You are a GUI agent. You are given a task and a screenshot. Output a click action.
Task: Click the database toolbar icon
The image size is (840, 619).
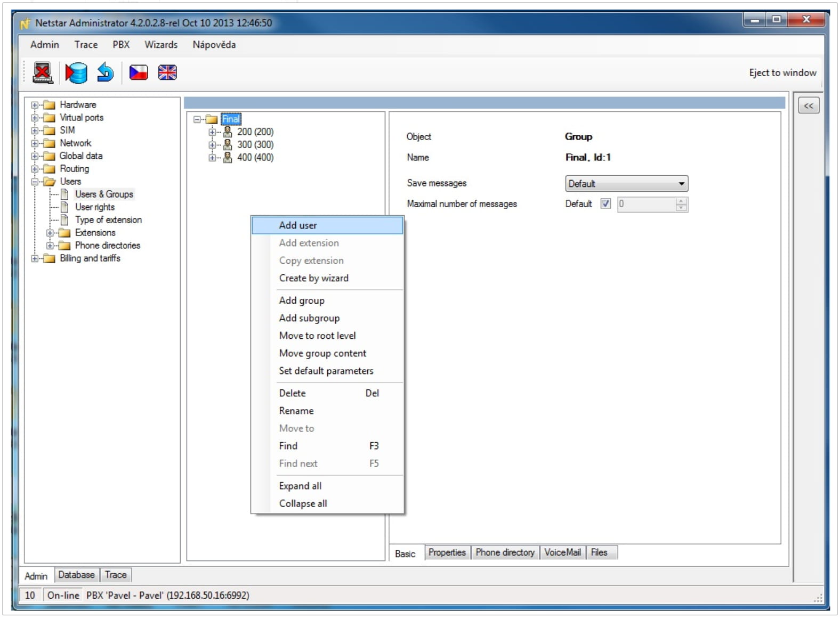[76, 73]
